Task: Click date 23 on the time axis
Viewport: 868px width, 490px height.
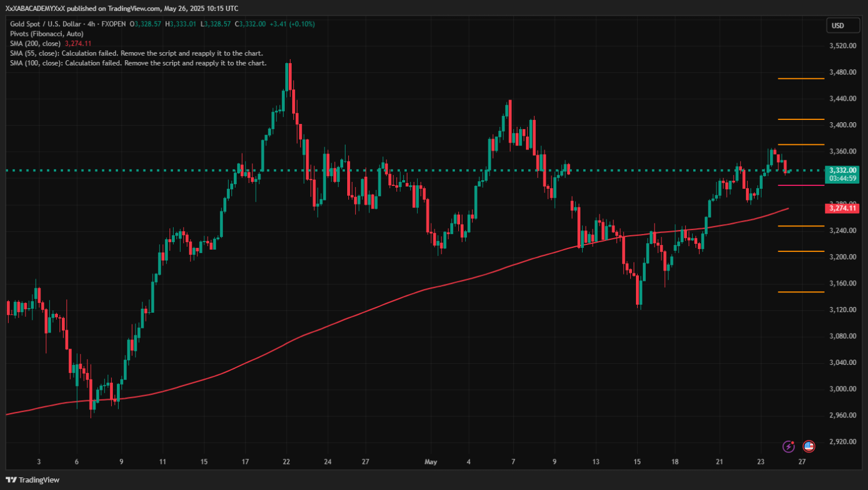Action: click(x=761, y=462)
